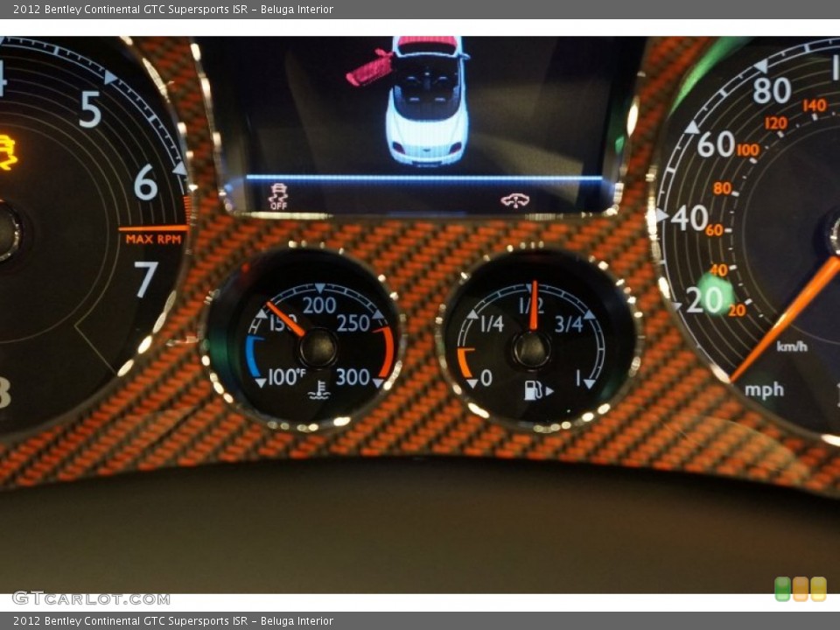The width and height of the screenshot is (840, 630).
Task: Click the white 40 on the speedometer
Action: [689, 218]
